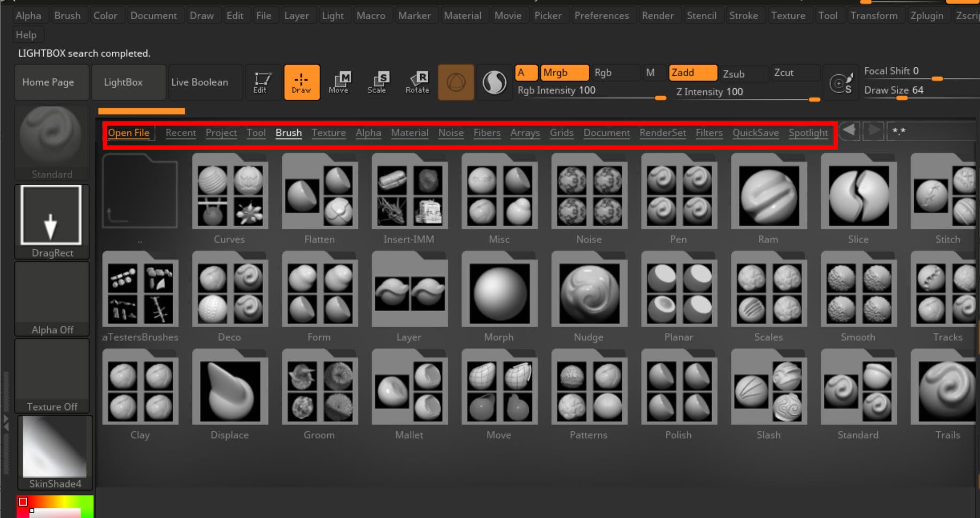The height and width of the screenshot is (518, 980).
Task: Switch to the Project LightBox tab
Action: (x=221, y=133)
